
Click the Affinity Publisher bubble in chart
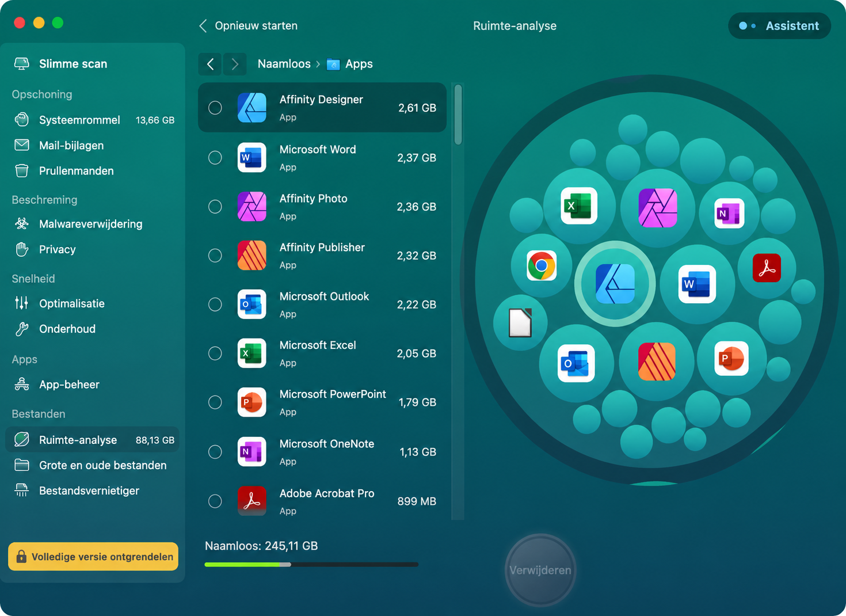click(657, 362)
